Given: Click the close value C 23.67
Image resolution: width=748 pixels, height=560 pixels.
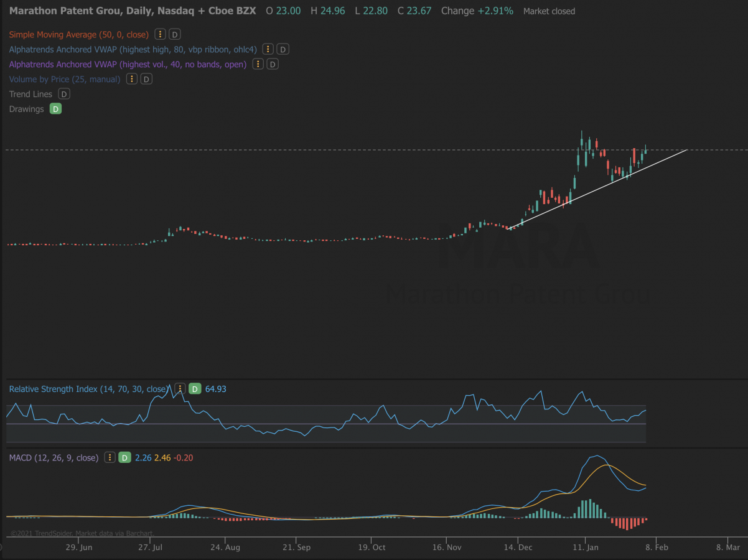Looking at the screenshot, I should [413, 11].
